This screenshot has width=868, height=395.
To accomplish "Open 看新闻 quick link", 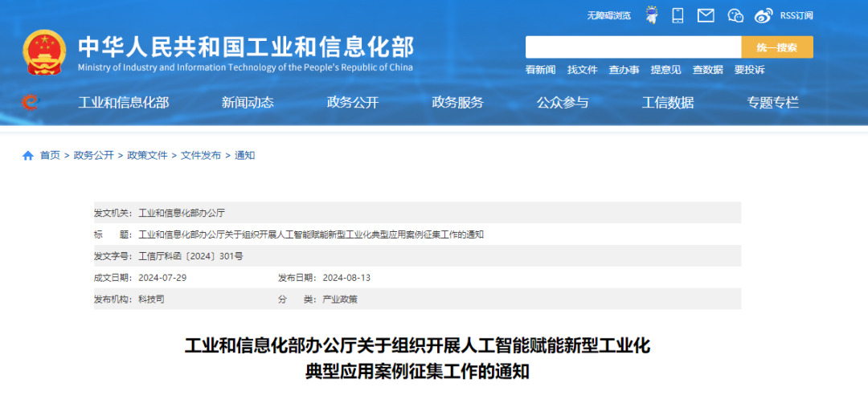I will pyautogui.click(x=540, y=70).
